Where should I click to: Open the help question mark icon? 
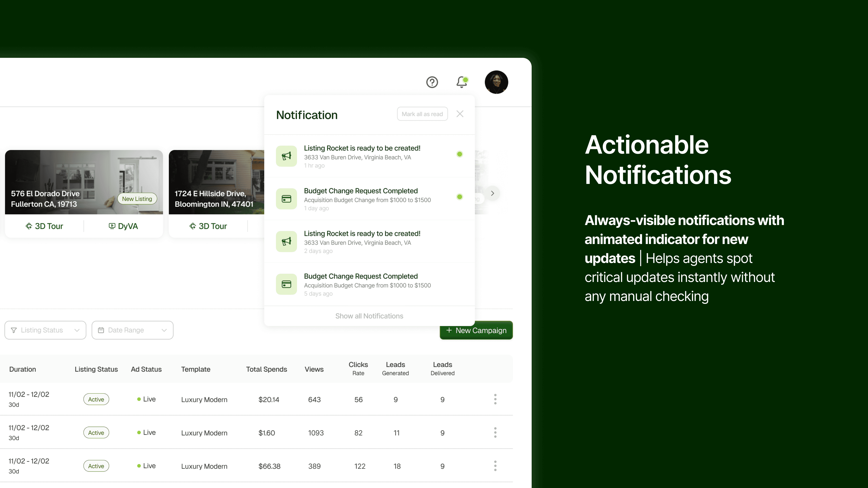[432, 82]
